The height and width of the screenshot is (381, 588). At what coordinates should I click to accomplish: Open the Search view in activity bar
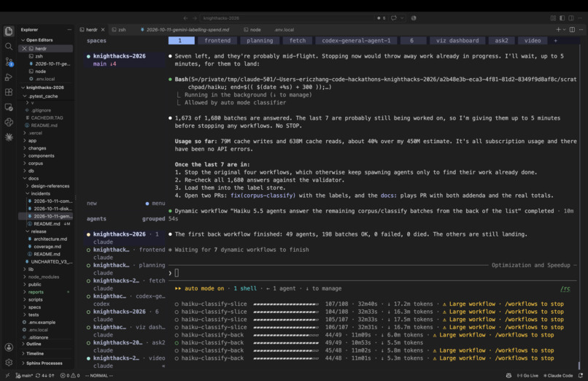click(x=9, y=47)
